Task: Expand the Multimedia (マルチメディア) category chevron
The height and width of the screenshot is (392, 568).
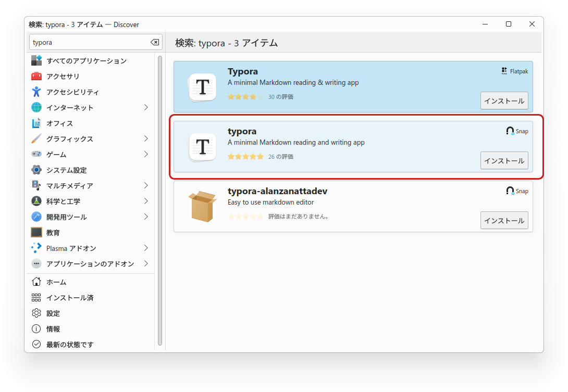Action: click(x=146, y=185)
